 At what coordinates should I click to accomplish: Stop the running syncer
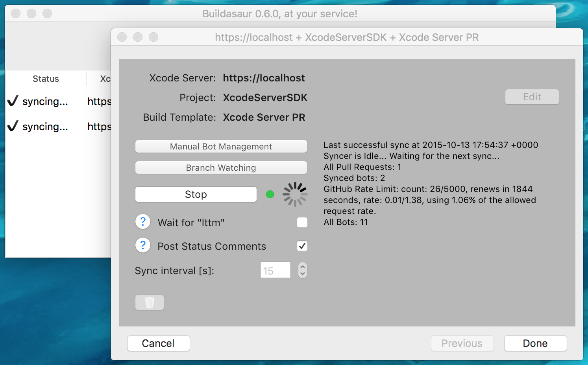(x=196, y=194)
